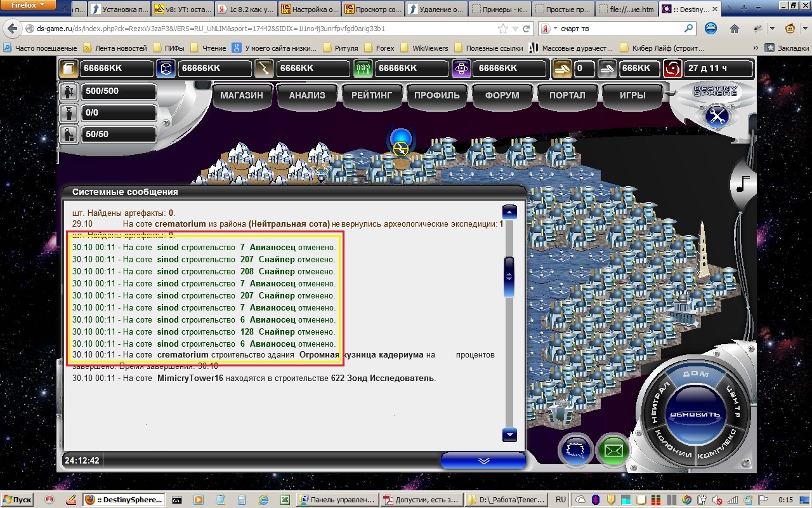Screen dimensions: 812x508
Task: Click the purple orb resource icon
Action: 461,69
